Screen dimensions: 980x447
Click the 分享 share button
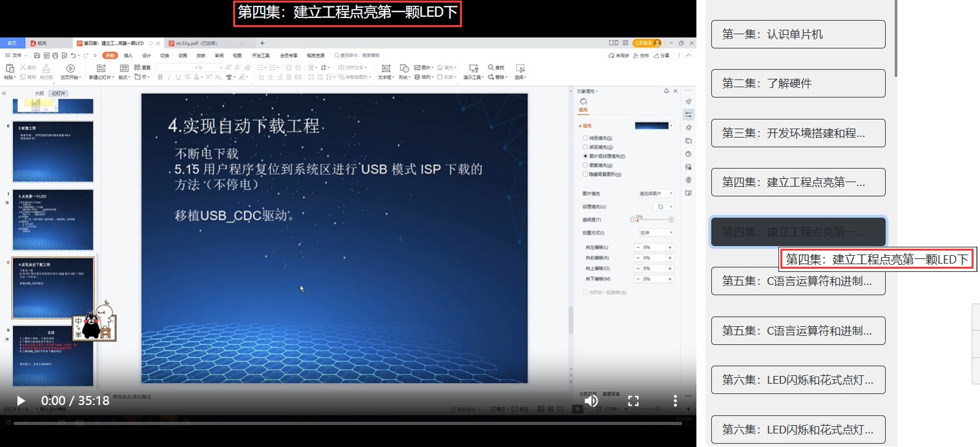pos(661,56)
